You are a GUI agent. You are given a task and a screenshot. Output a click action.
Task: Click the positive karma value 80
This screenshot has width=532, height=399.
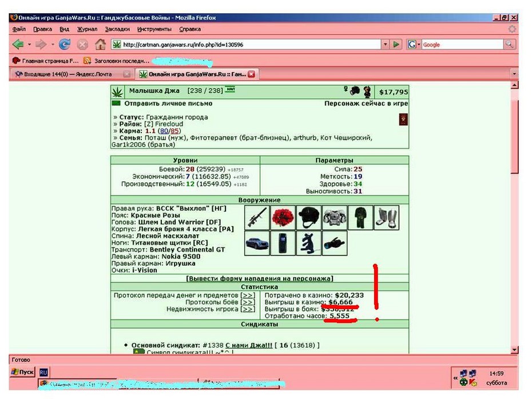pyautogui.click(x=164, y=131)
